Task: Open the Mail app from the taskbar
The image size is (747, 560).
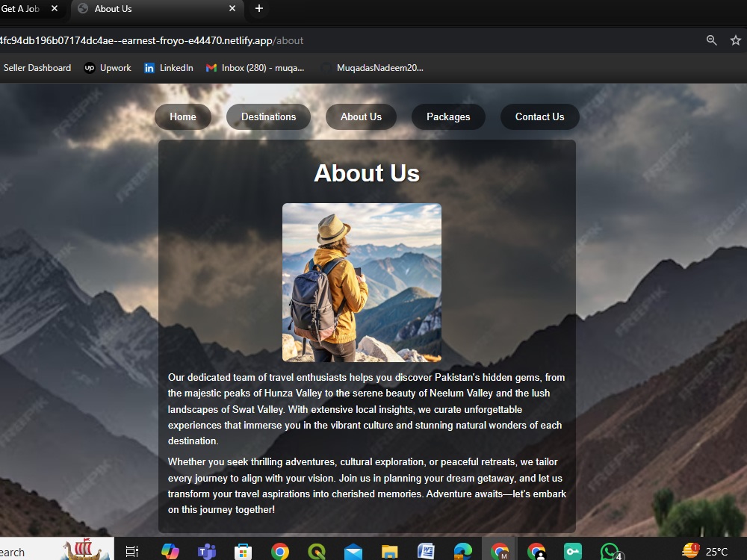Action: 353,552
